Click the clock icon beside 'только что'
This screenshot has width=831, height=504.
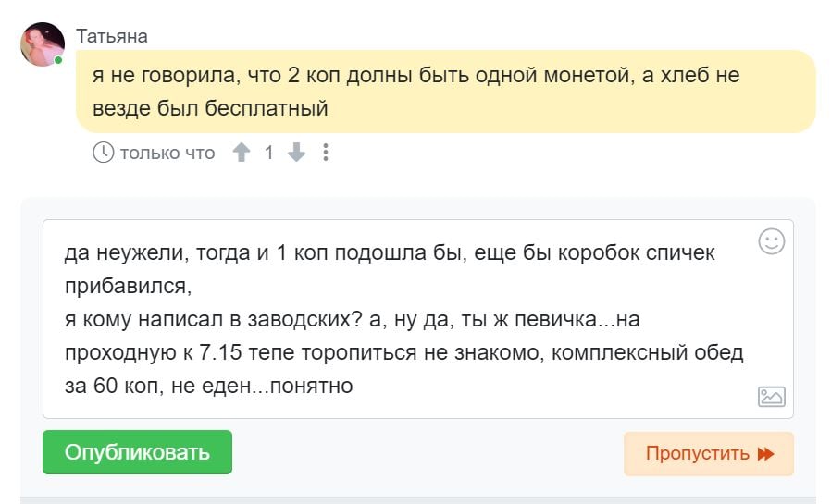[x=104, y=153]
